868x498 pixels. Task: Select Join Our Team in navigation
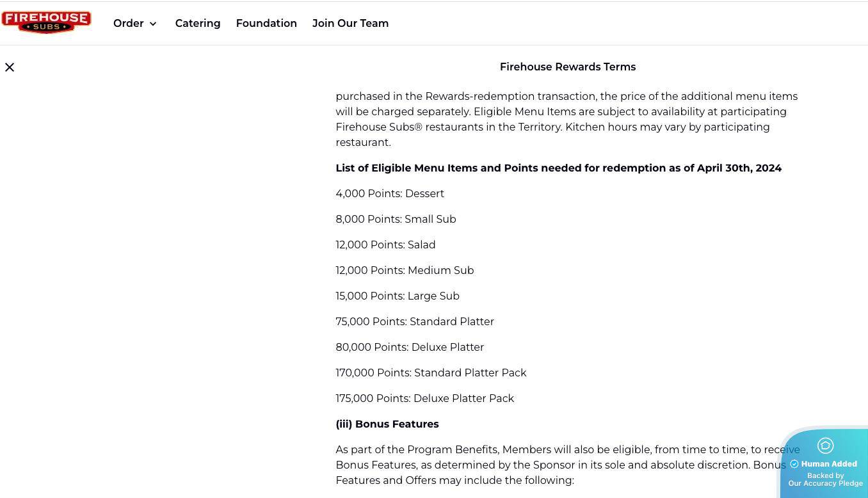(350, 23)
